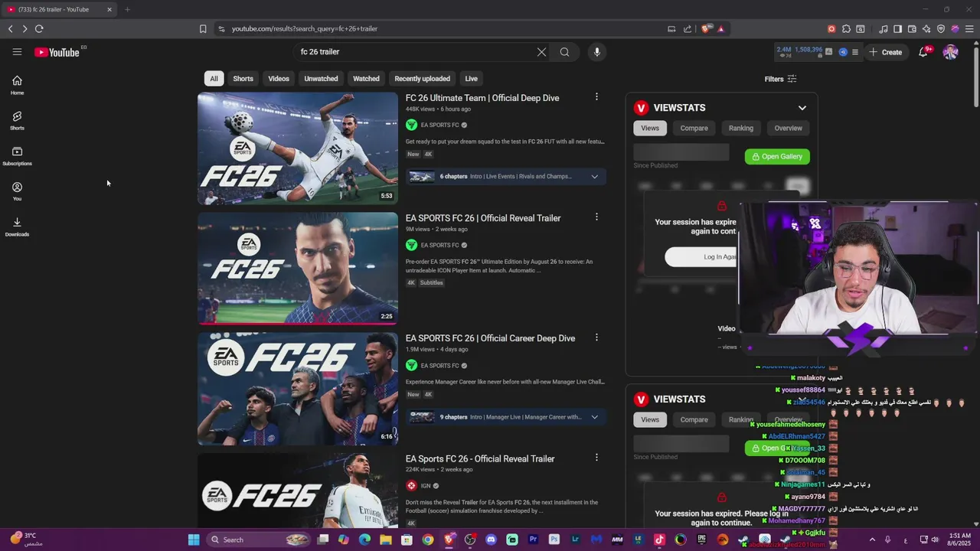Start voice search with microphone icon
980x551 pixels.
(596, 52)
